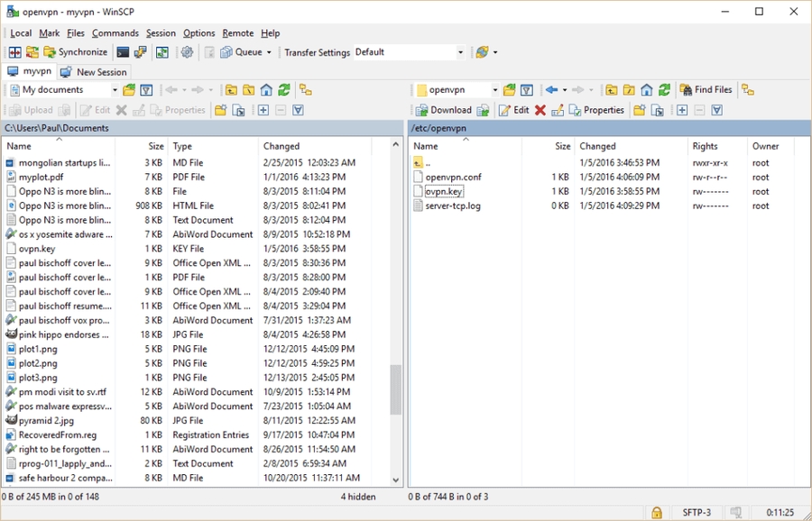Image resolution: width=812 pixels, height=521 pixels.
Task: Switch to the New Session tab
Action: [95, 72]
